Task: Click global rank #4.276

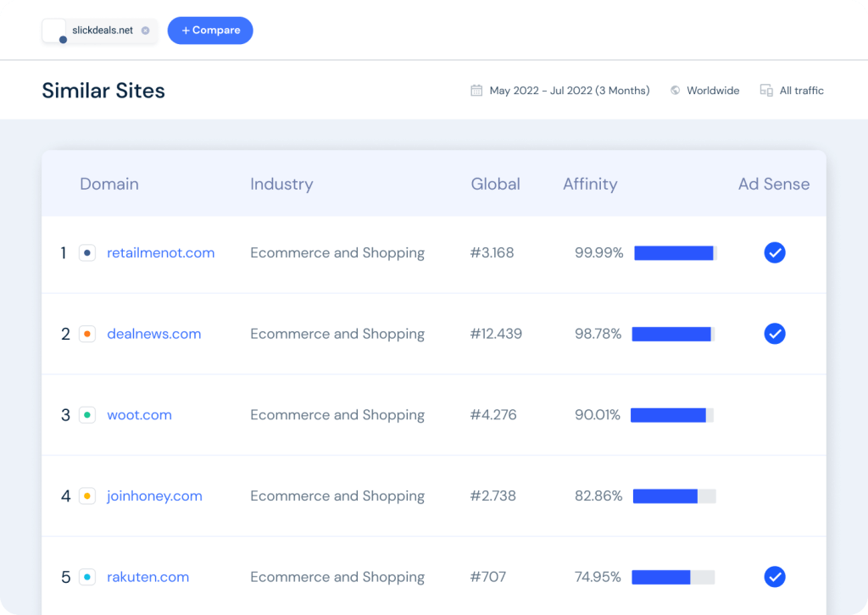Action: (493, 415)
